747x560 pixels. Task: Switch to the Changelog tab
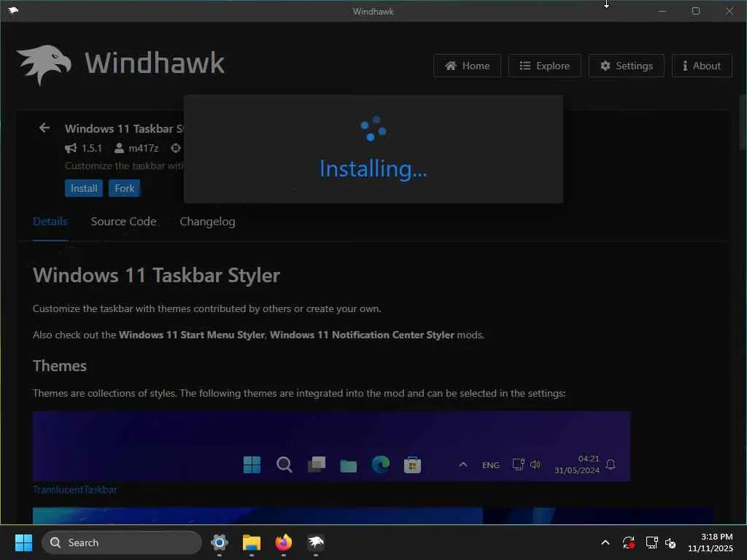(x=207, y=222)
